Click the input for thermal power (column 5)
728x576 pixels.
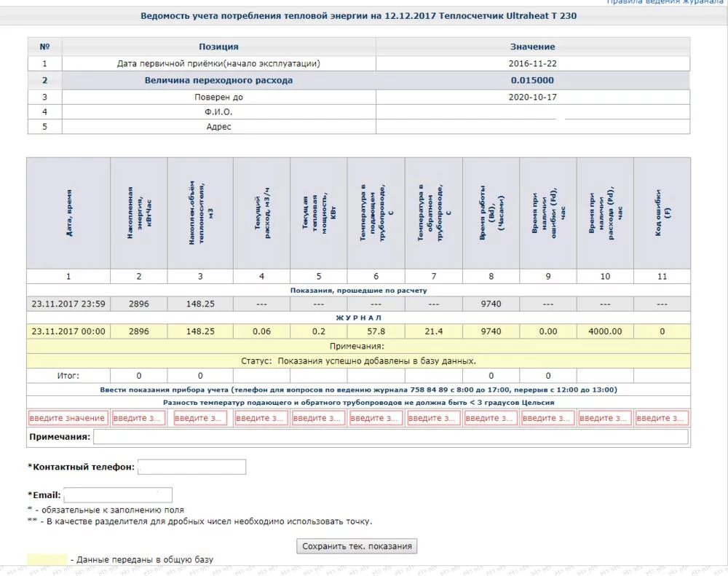318,419
